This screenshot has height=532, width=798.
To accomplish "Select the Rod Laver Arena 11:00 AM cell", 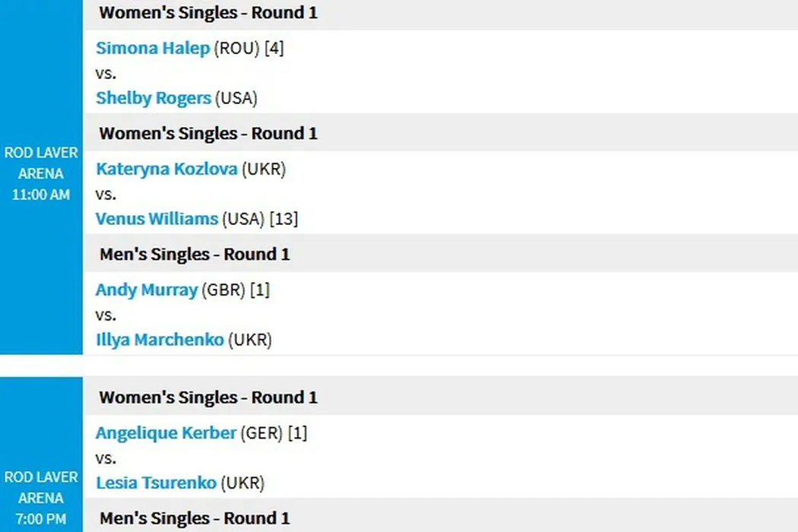I will tap(41, 173).
